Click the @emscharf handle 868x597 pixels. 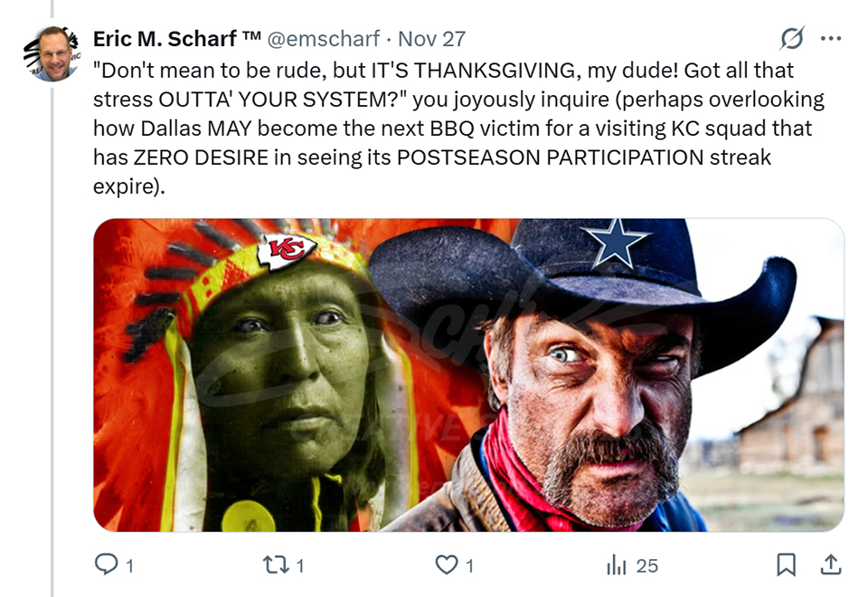point(325,39)
